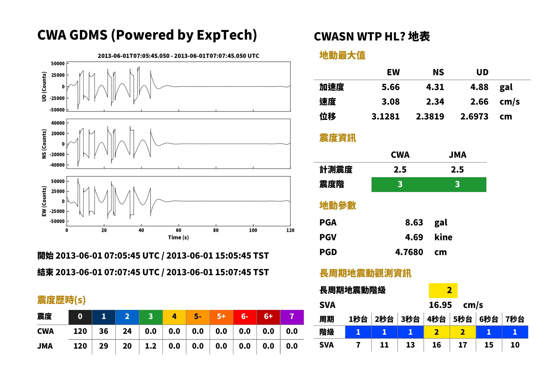Screen dimensions: 549x392
Task: Click the Time (s) axis label
Action: (x=178, y=238)
